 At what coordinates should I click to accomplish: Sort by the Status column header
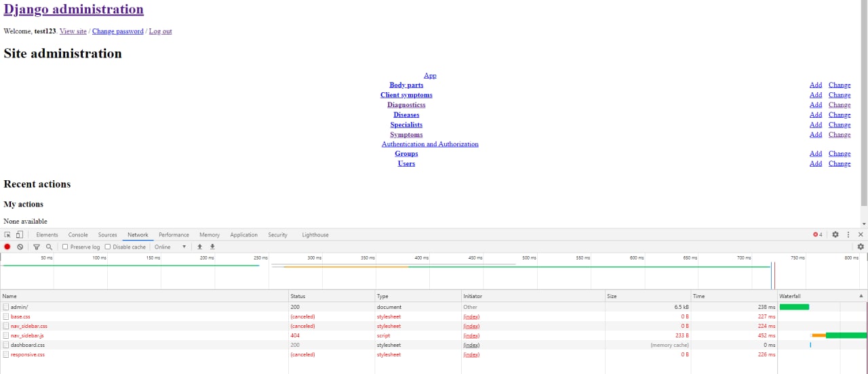click(332, 296)
